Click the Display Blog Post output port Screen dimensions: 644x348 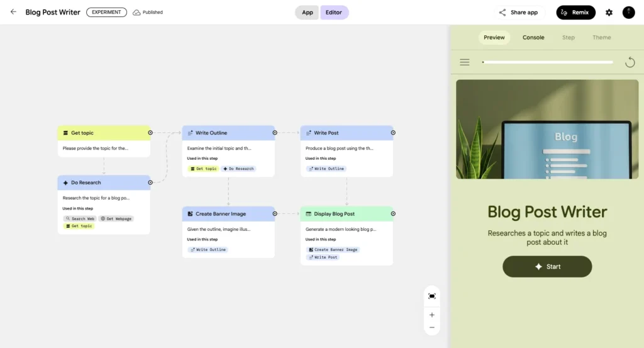[x=393, y=214]
